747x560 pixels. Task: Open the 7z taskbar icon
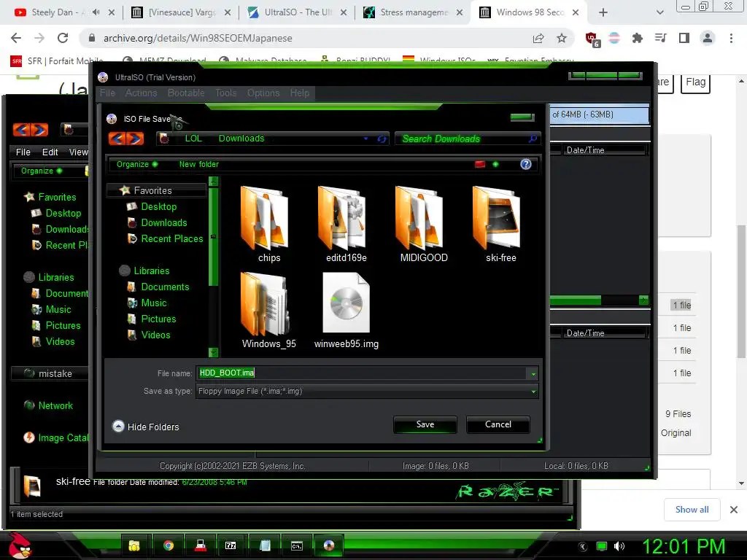[x=231, y=545]
